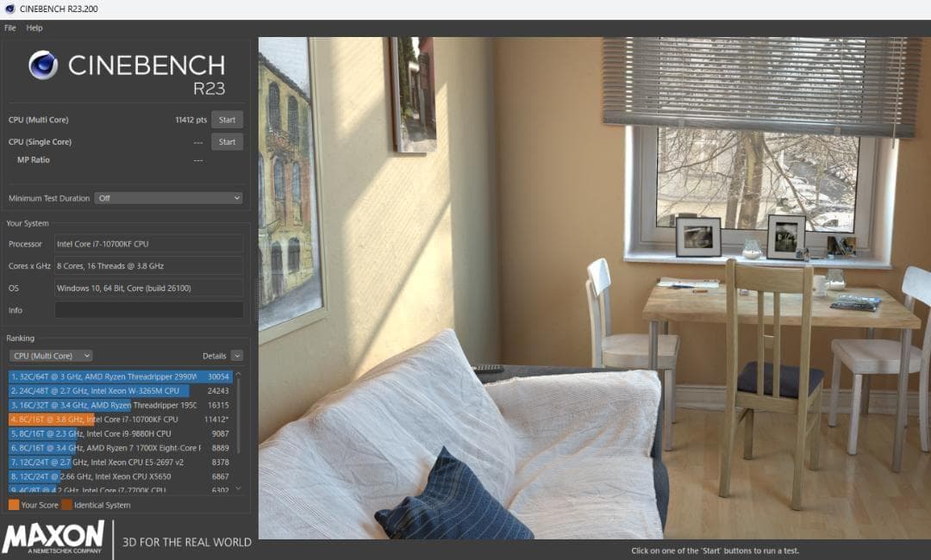Image resolution: width=931 pixels, height=560 pixels.
Task: Click the Cinebench sphere logo icon
Action: pos(43,65)
